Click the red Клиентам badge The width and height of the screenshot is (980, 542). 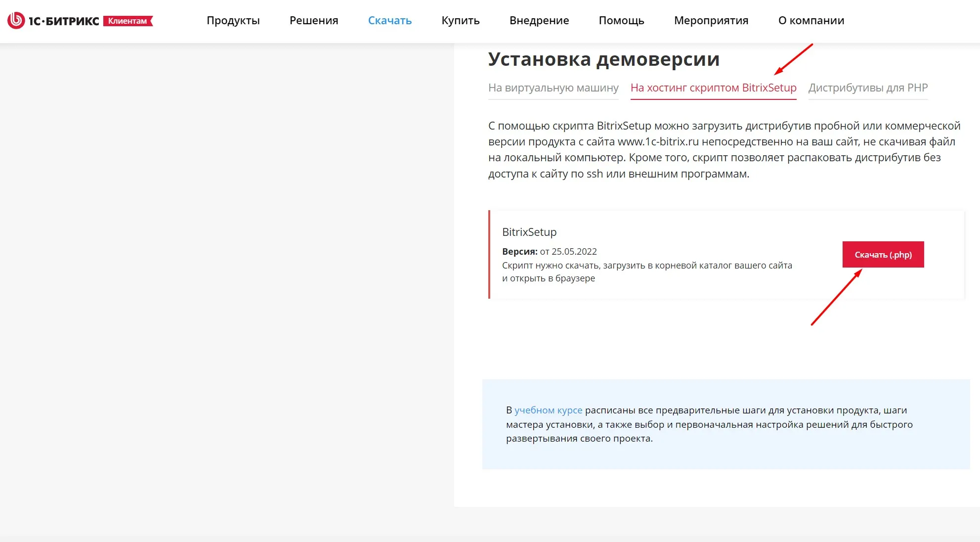[128, 21]
